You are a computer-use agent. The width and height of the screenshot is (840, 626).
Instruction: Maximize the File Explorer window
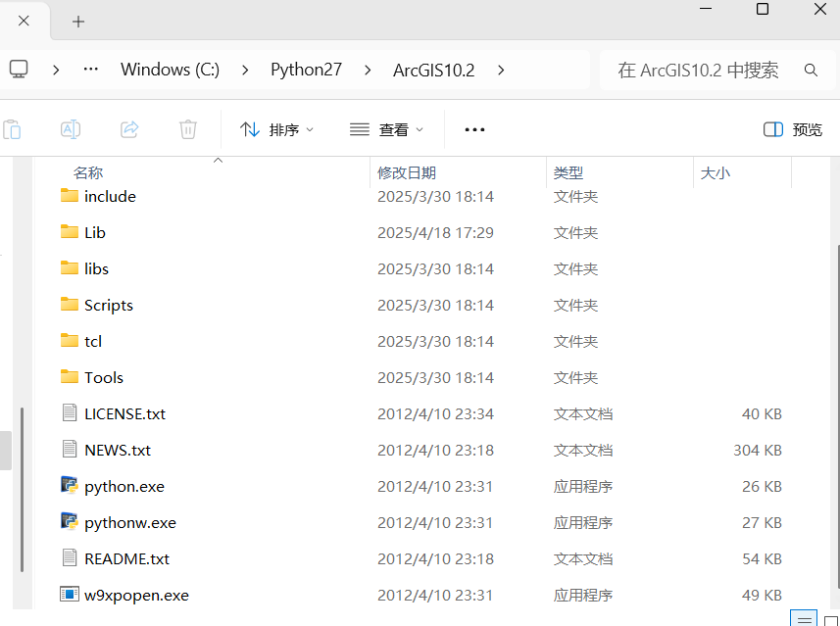[763, 9]
